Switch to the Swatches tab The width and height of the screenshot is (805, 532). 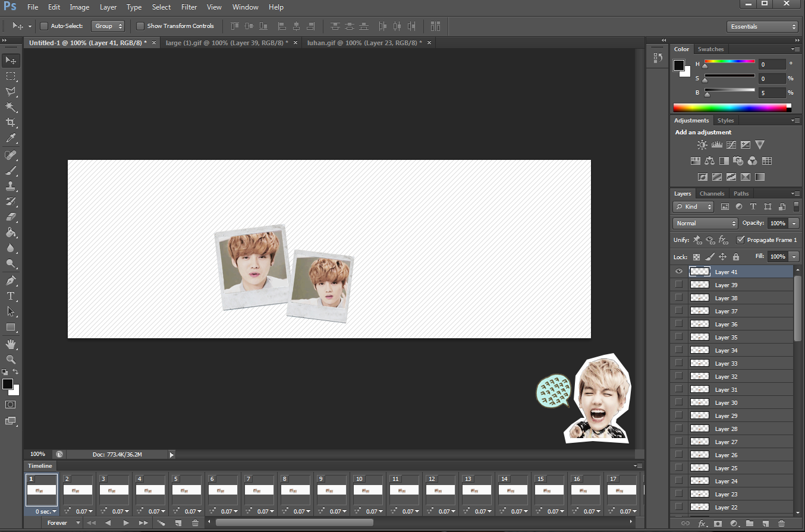tap(710, 49)
